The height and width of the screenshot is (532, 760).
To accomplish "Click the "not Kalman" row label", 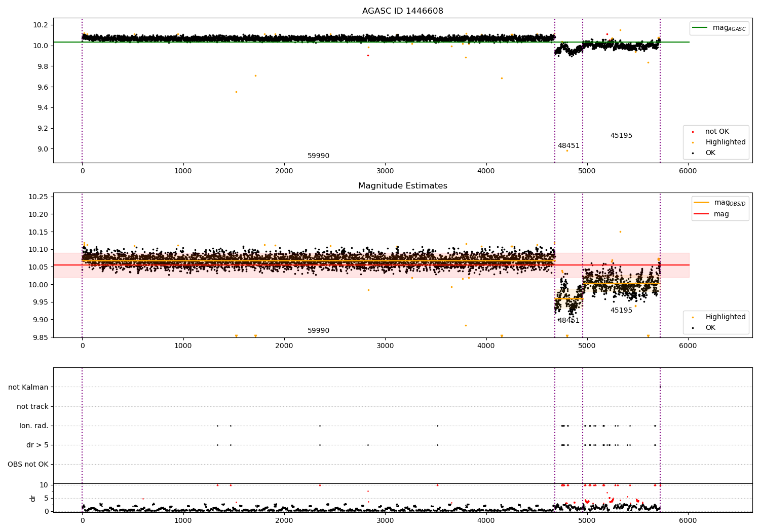I will [x=28, y=388].
